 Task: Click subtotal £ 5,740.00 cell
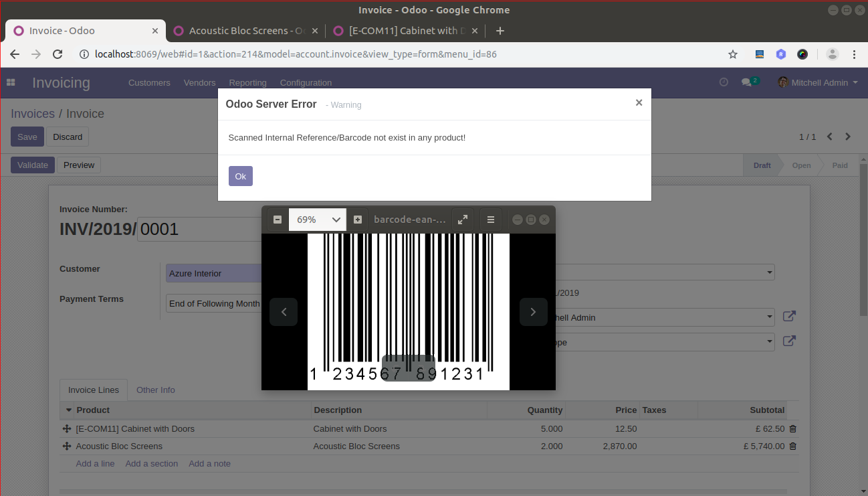(764, 446)
